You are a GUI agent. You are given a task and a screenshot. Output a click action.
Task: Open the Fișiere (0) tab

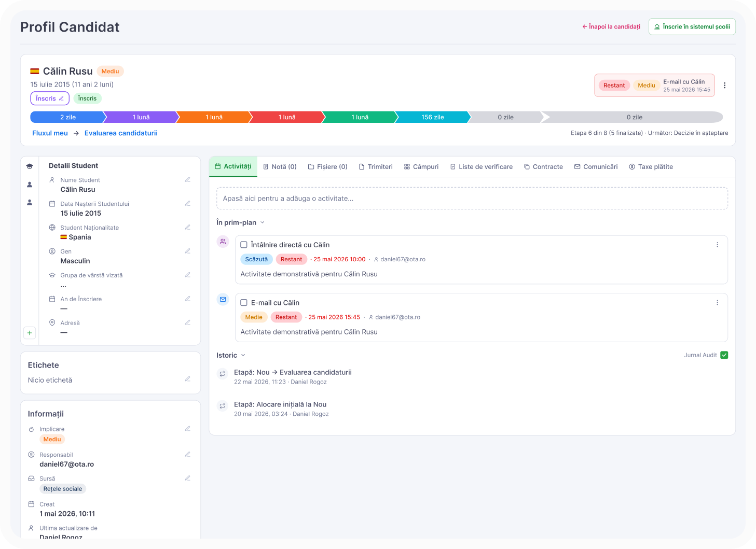tap(327, 167)
